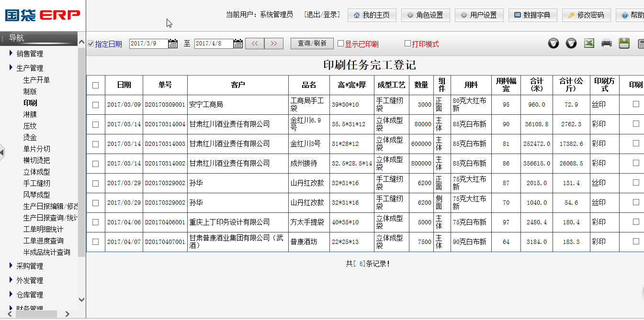Collapse the left navigation panel arrow
This screenshot has width=644, height=320.
pos(2,152)
